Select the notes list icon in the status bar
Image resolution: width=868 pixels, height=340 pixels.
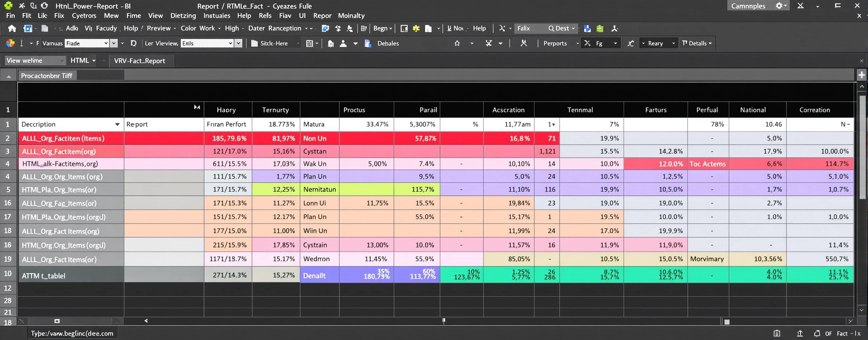[x=777, y=333]
